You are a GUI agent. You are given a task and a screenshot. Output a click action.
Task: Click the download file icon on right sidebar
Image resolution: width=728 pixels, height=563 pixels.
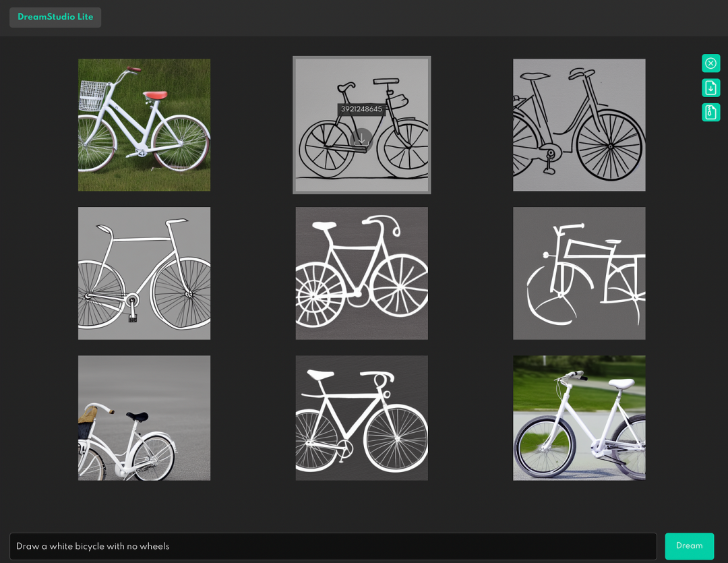710,88
